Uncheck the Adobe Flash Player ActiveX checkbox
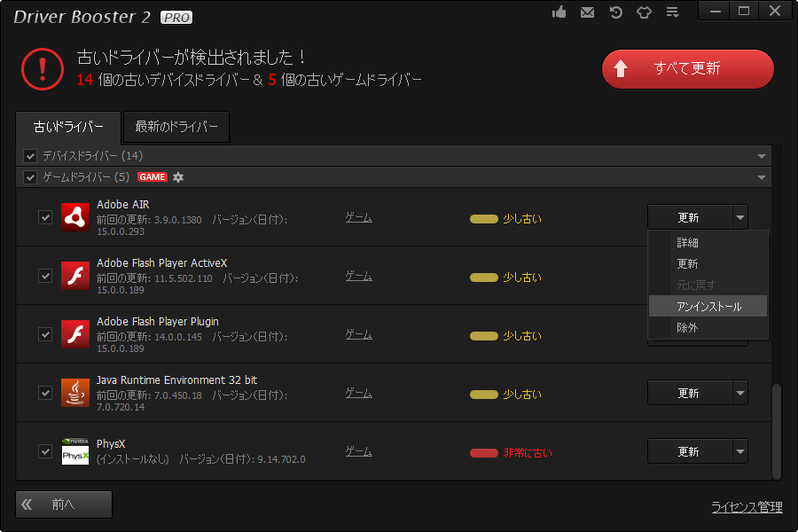798x532 pixels. (x=45, y=276)
